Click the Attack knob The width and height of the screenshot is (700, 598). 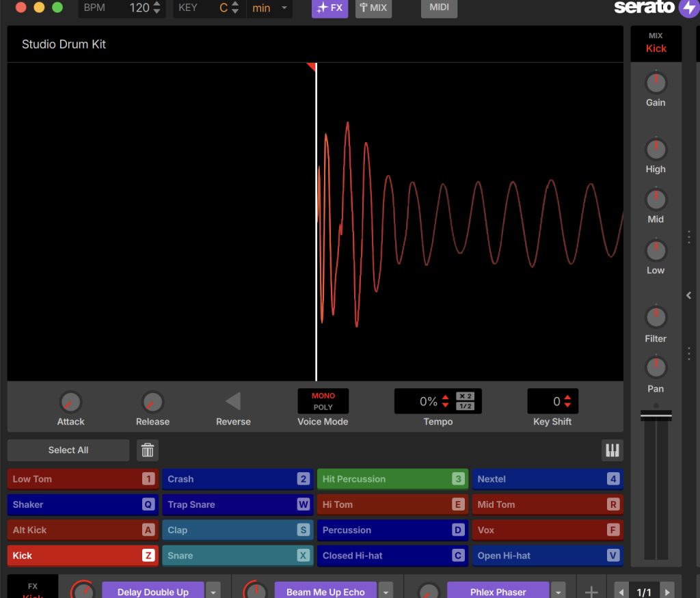pyautogui.click(x=70, y=402)
